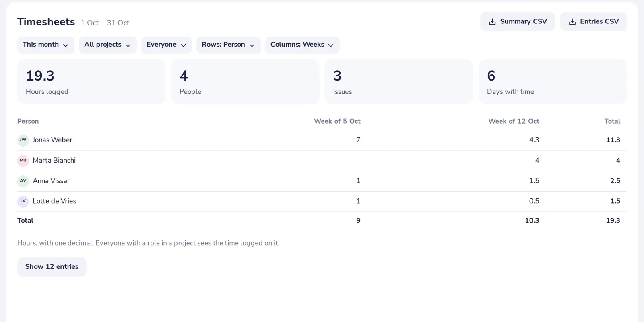Select the Lotte de Vries name
The width and height of the screenshot is (644, 322).
(x=54, y=201)
